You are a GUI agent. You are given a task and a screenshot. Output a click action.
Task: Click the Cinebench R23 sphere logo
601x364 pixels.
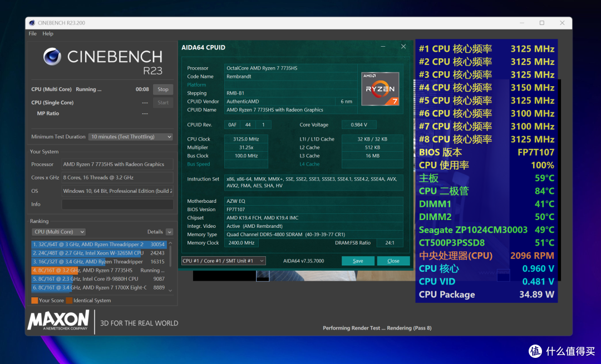click(52, 57)
